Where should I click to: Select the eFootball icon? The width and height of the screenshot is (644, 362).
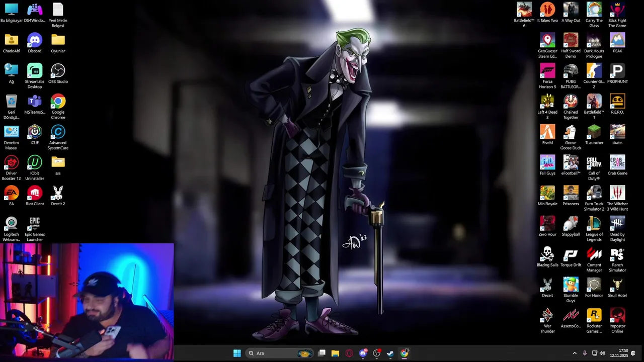point(571,162)
